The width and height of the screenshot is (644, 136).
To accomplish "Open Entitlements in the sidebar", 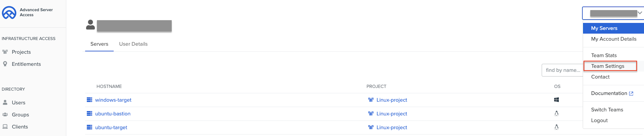I will [x=26, y=64].
